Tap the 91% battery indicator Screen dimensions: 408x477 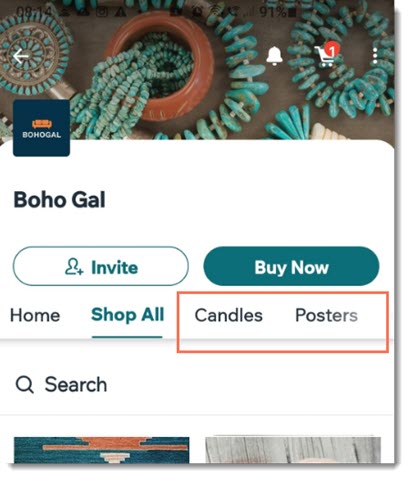[x=278, y=13]
